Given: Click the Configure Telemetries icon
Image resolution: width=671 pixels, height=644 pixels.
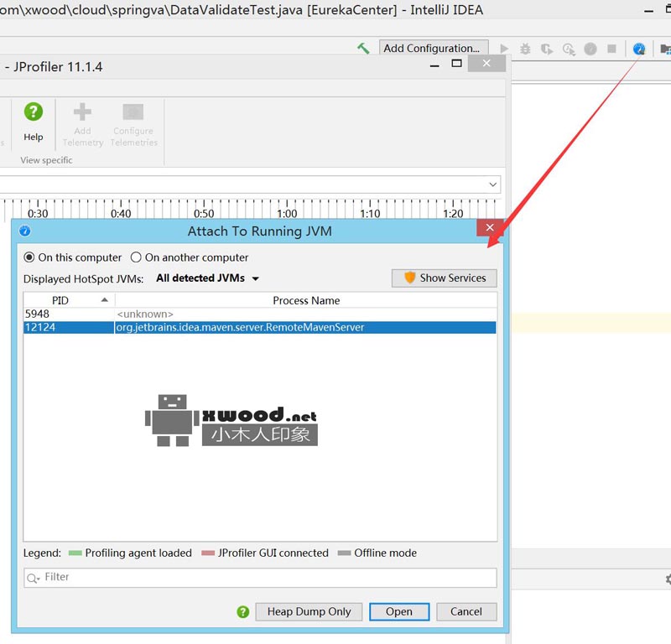Looking at the screenshot, I should 133,112.
